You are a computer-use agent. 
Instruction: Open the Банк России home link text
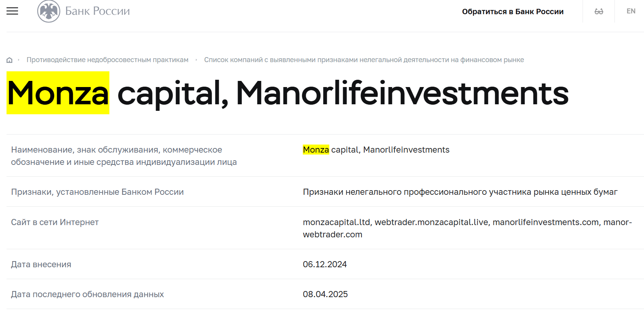tap(97, 11)
